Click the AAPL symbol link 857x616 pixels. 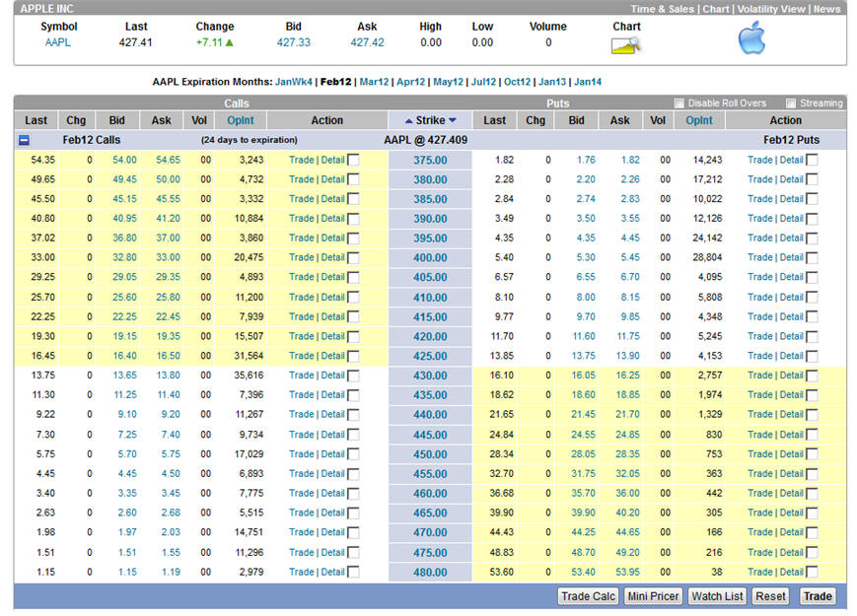58,42
